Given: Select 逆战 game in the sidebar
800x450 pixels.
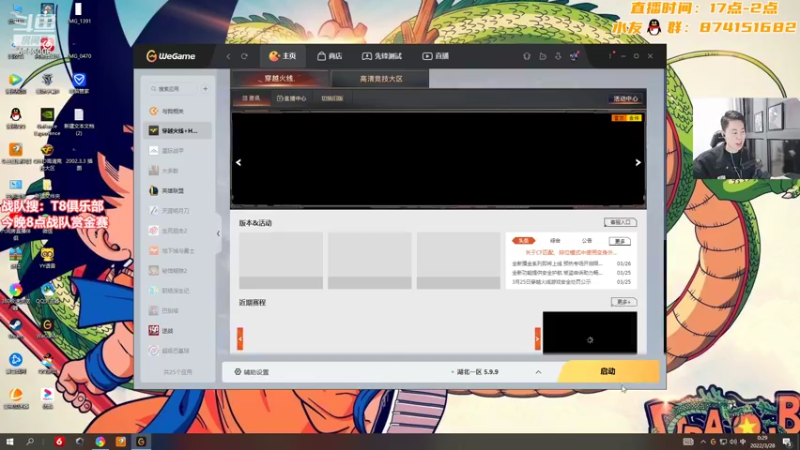Looking at the screenshot, I should click(178, 331).
